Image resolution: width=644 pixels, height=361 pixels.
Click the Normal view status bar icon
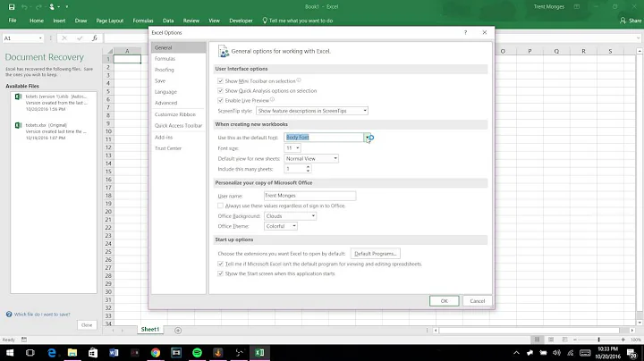(537, 340)
